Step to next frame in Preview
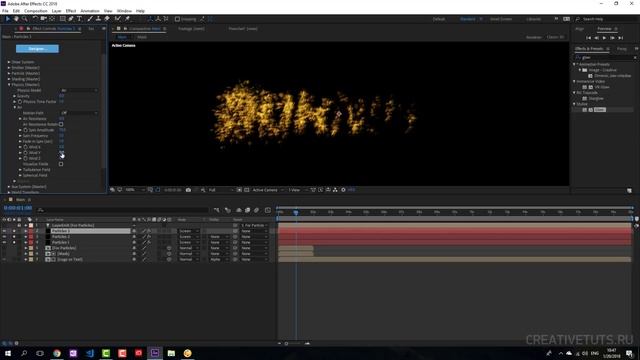The image size is (640, 360). pyautogui.click(x=613, y=38)
